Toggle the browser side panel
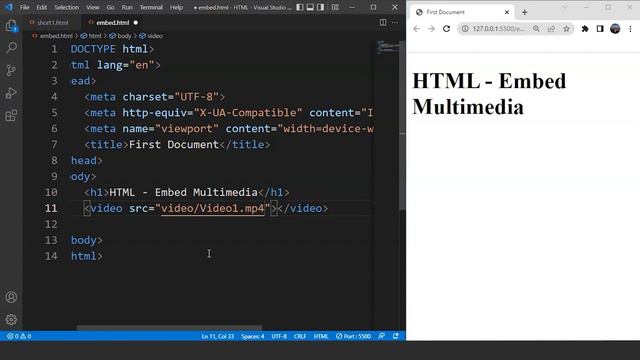The width and height of the screenshot is (640, 360). (x=600, y=29)
